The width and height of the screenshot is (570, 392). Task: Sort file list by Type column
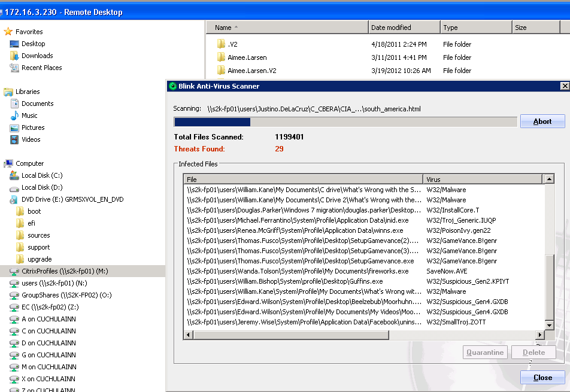click(476, 28)
